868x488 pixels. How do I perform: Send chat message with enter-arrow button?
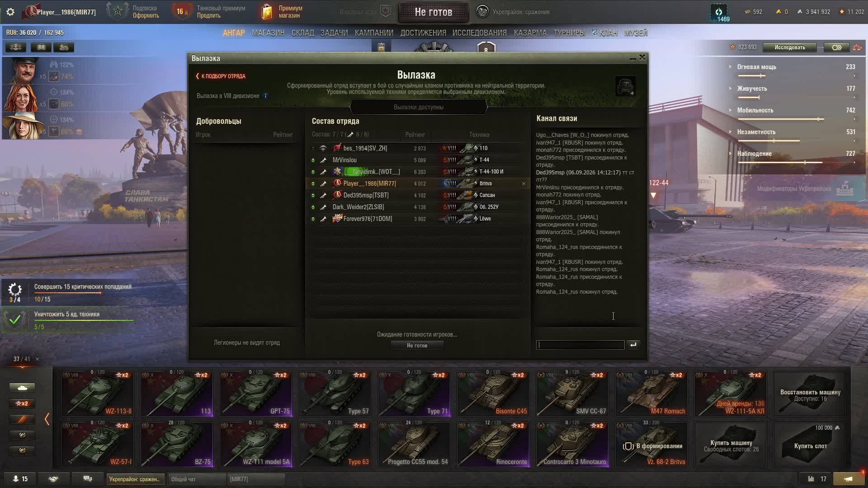633,345
